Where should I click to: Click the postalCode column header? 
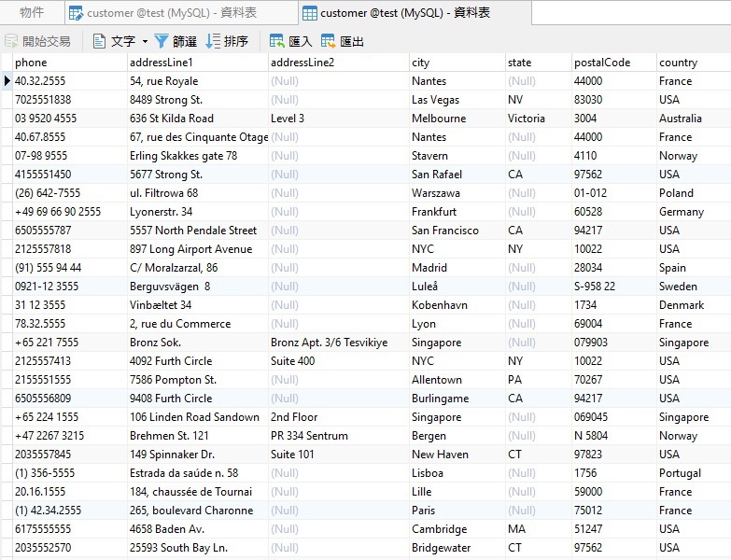pos(614,63)
